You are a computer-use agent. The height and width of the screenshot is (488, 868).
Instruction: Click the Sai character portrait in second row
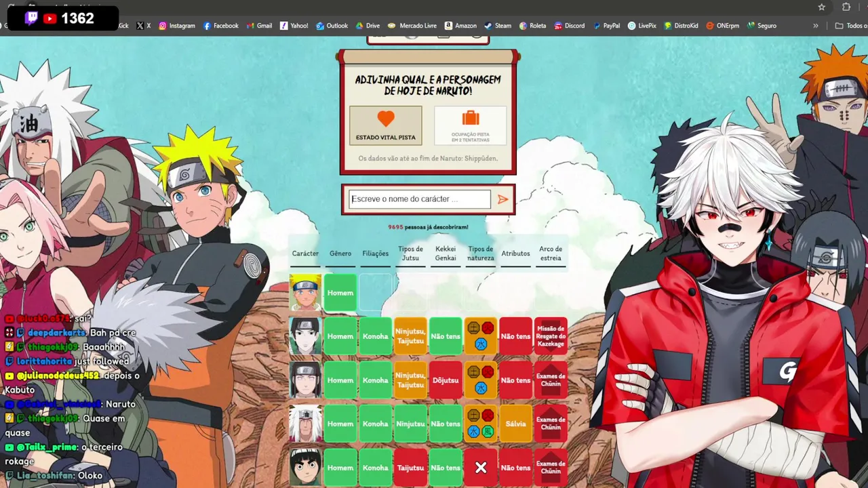pos(305,336)
